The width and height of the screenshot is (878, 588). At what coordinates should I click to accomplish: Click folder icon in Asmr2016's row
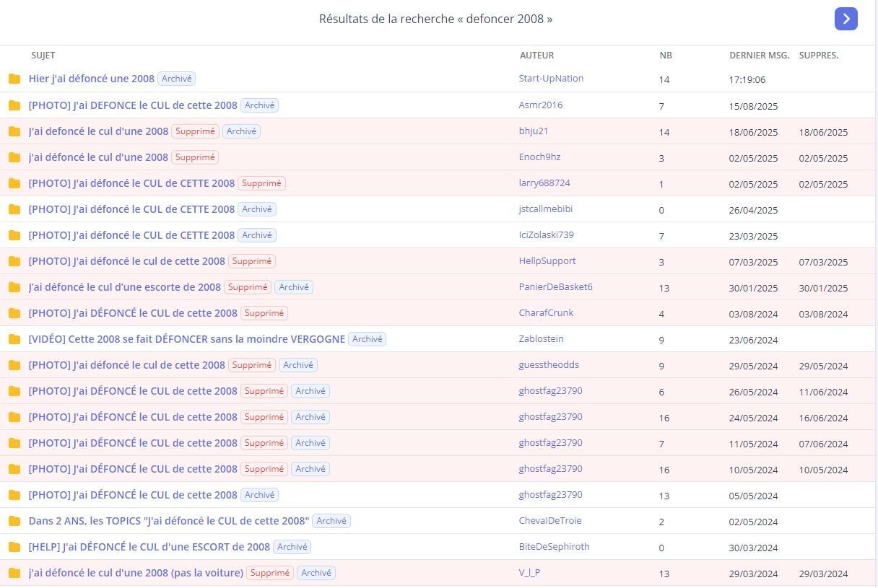(14, 105)
